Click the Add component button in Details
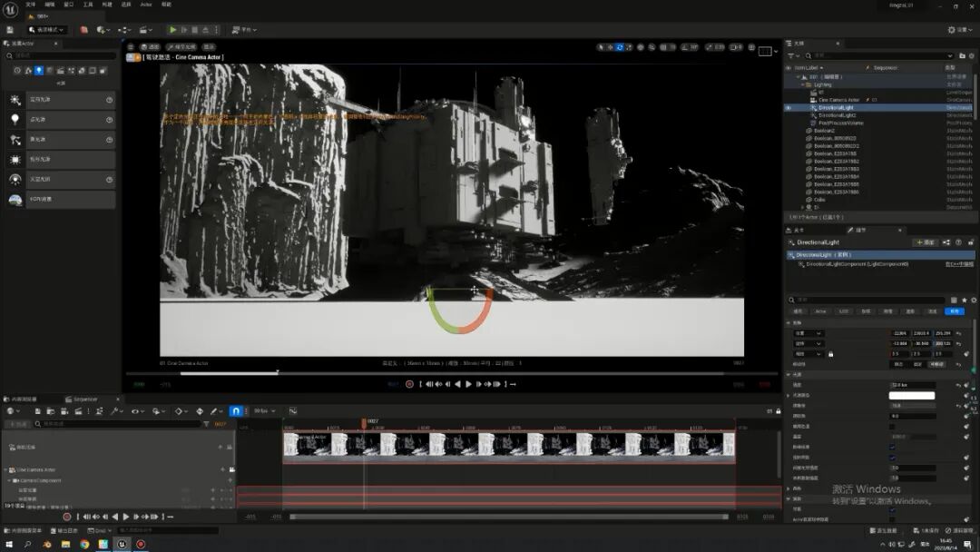The width and height of the screenshot is (980, 552). pyautogui.click(x=926, y=241)
